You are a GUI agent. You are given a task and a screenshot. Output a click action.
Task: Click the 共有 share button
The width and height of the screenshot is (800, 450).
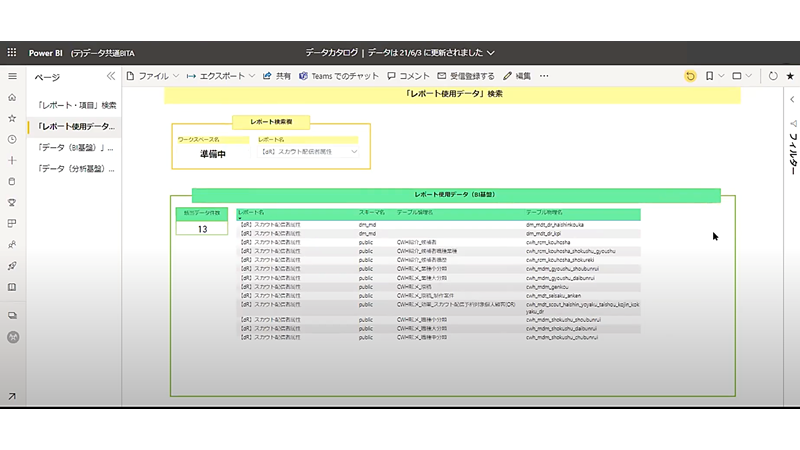(x=277, y=76)
